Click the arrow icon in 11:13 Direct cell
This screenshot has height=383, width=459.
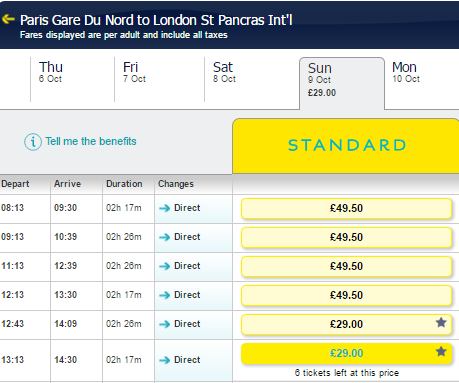pos(164,266)
